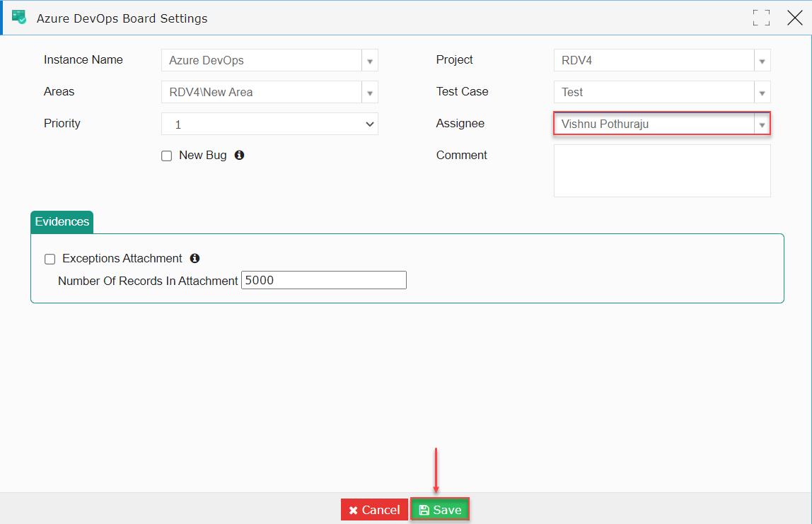The width and height of the screenshot is (812, 524).
Task: Open the Instance Name dropdown
Action: click(x=369, y=60)
